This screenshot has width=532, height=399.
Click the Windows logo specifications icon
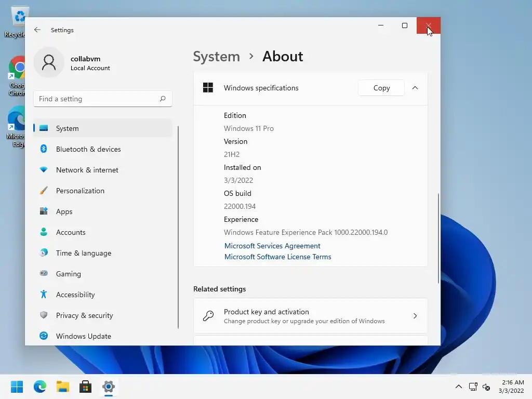[208, 87]
